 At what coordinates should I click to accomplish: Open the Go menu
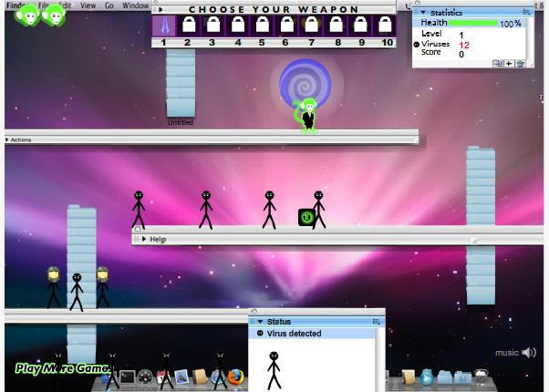tap(109, 5)
